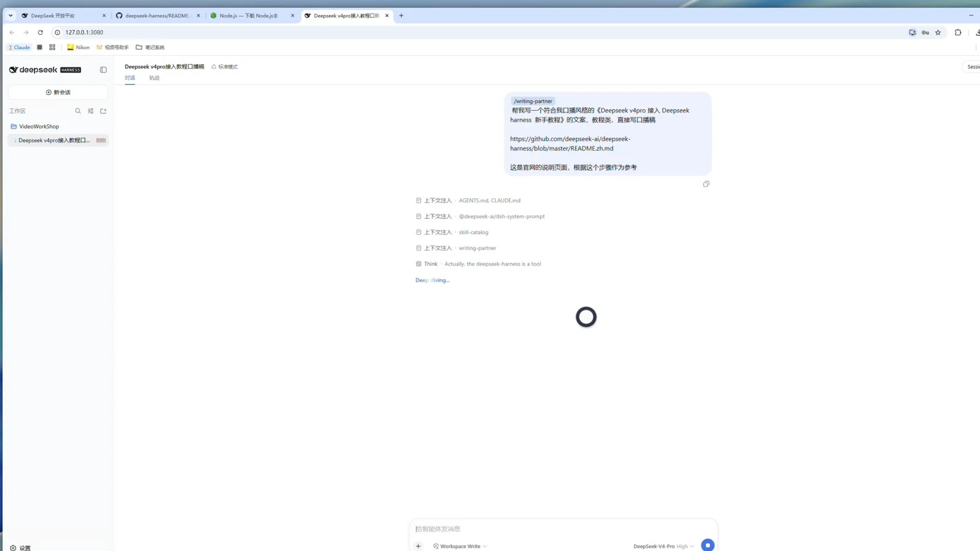This screenshot has width=980, height=551.
Task: Open the VideoWorkShop workspace folder
Action: point(58,126)
